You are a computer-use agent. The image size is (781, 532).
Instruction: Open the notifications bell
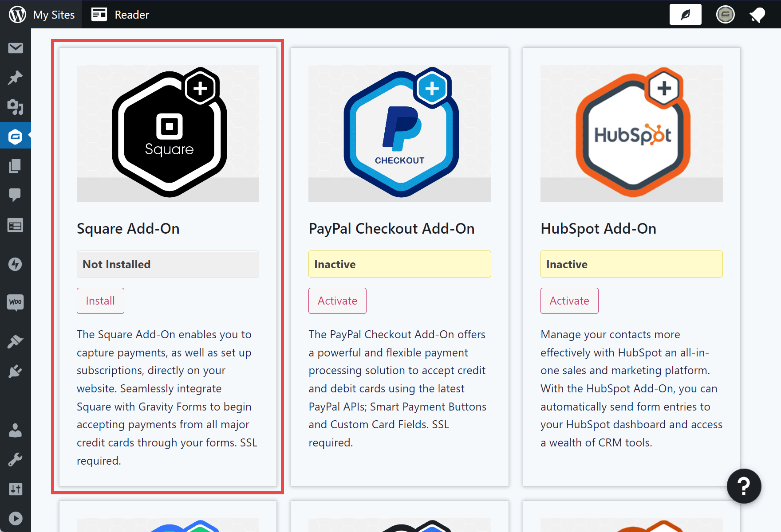[757, 15]
